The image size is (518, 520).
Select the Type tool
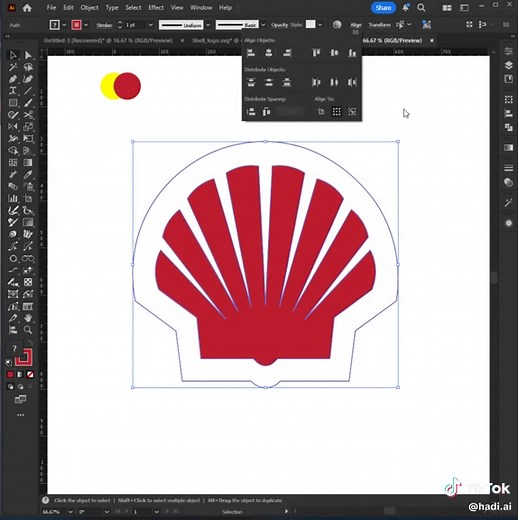pyautogui.click(x=13, y=91)
